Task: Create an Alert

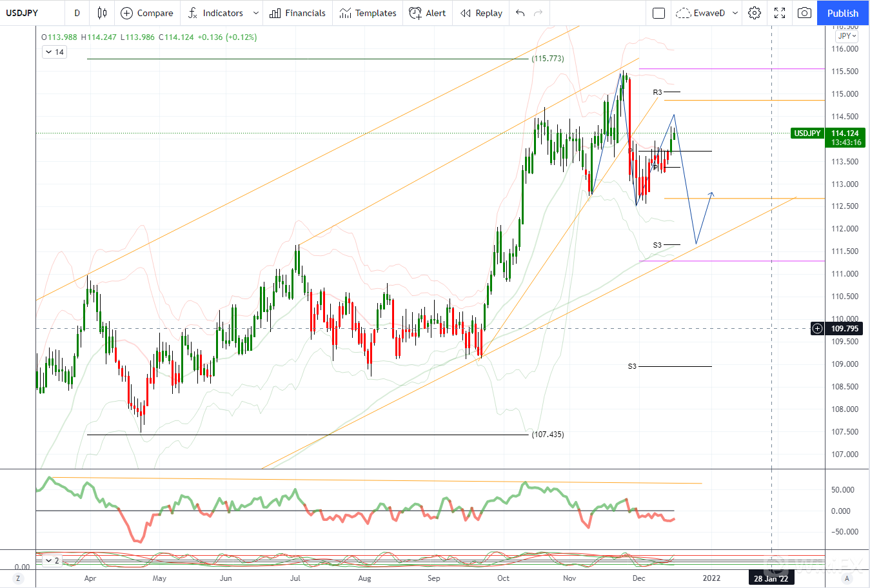Action: [428, 13]
